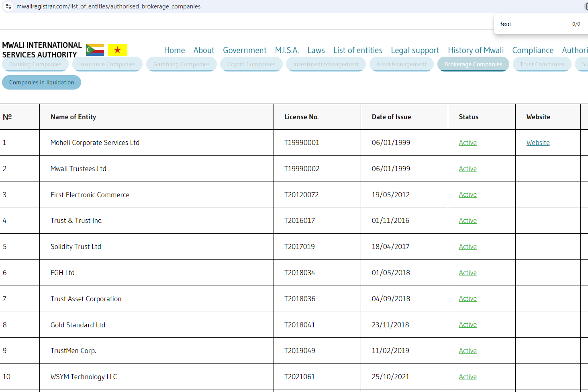Switch to Crypto Companies tab
The height and width of the screenshot is (392, 588).
click(x=251, y=64)
